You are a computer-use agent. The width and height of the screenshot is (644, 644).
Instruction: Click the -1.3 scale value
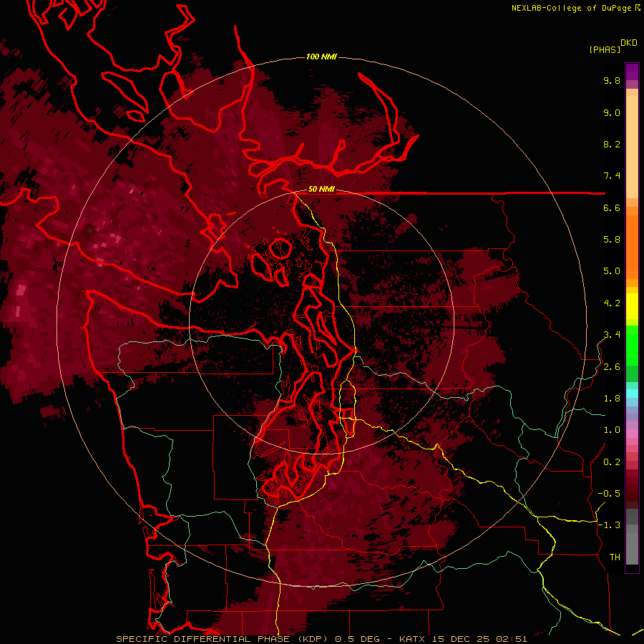609,525
